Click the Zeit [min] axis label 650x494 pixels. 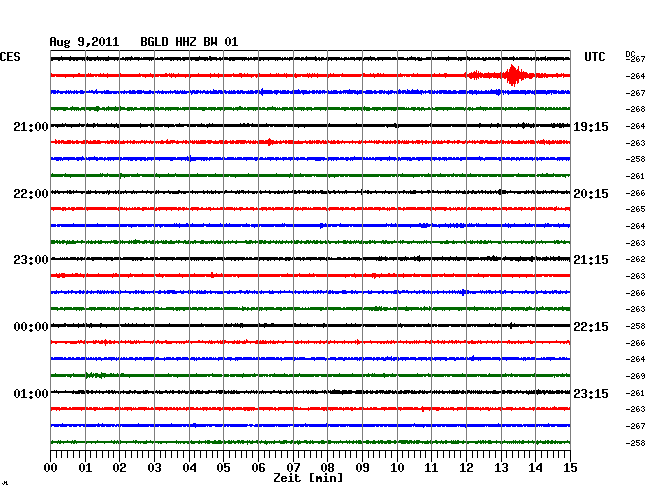pyautogui.click(x=310, y=479)
